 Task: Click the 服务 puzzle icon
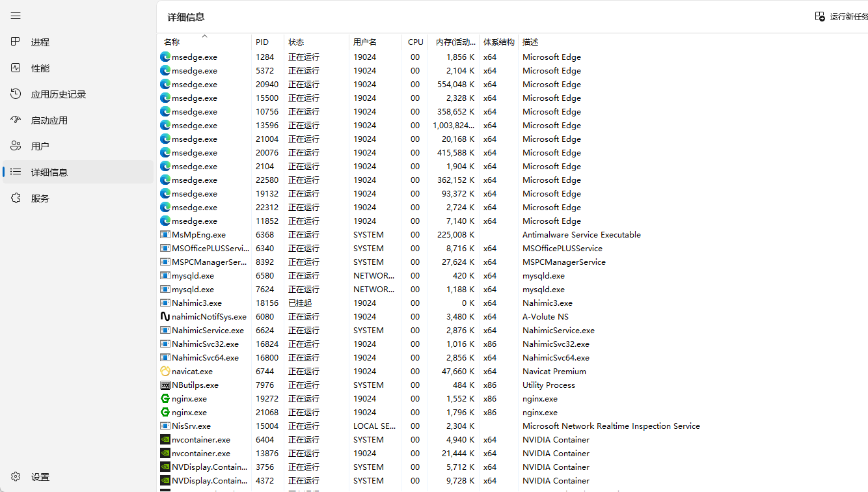tap(16, 198)
